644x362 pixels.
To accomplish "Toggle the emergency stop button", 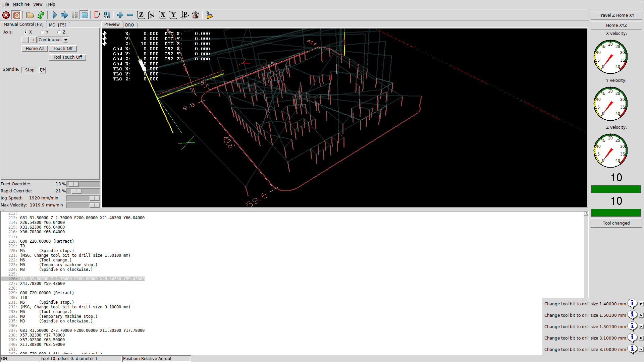I will pos(6,15).
